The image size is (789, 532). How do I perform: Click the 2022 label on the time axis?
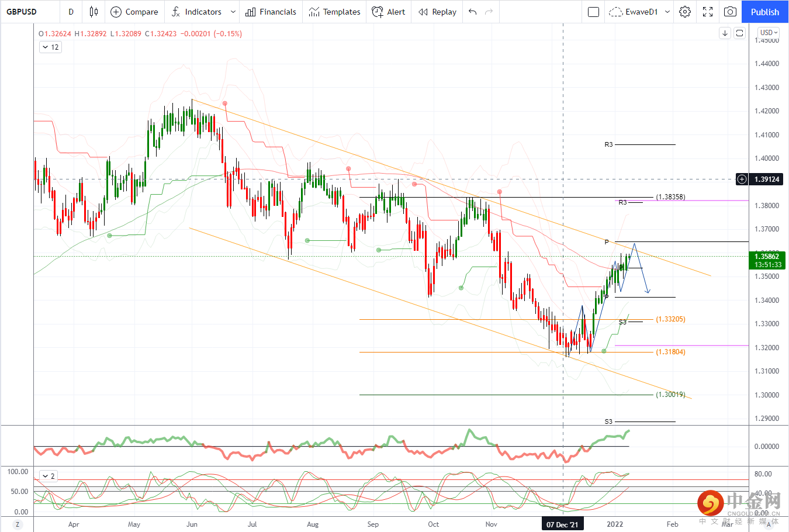tap(615, 524)
